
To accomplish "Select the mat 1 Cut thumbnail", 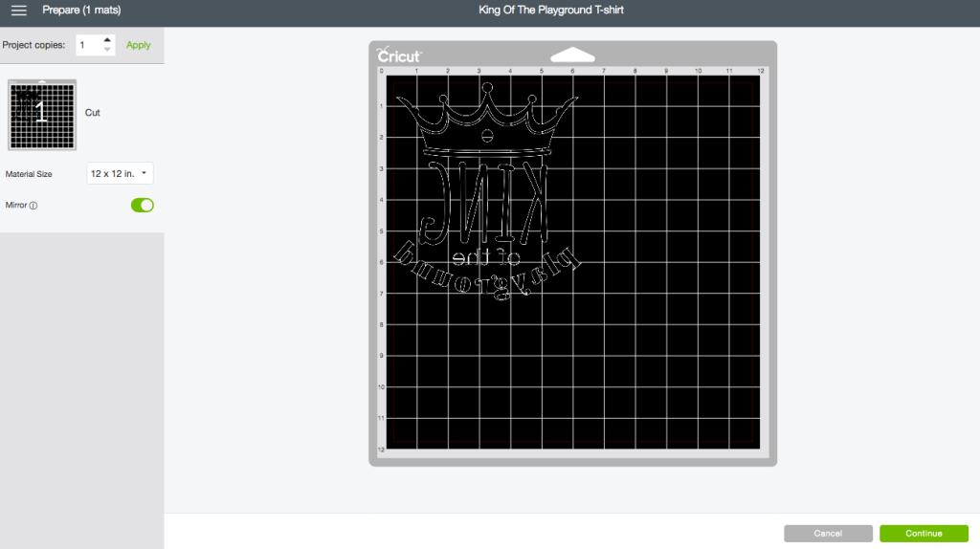I will coord(42,115).
